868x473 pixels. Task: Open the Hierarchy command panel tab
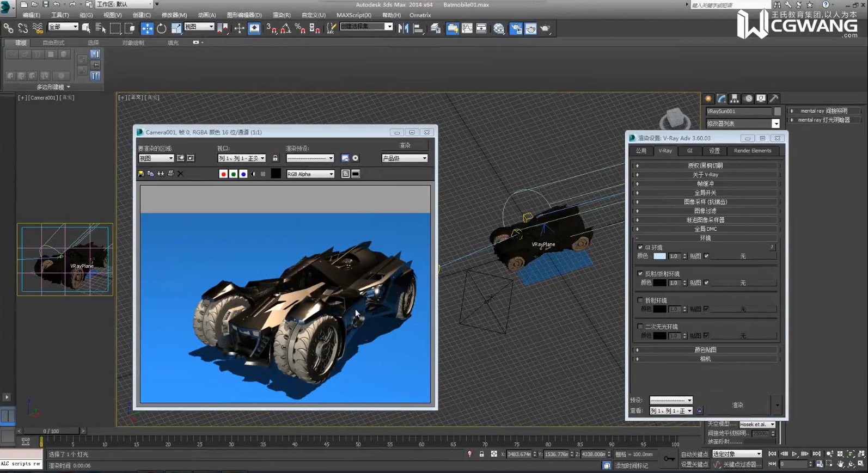[735, 99]
